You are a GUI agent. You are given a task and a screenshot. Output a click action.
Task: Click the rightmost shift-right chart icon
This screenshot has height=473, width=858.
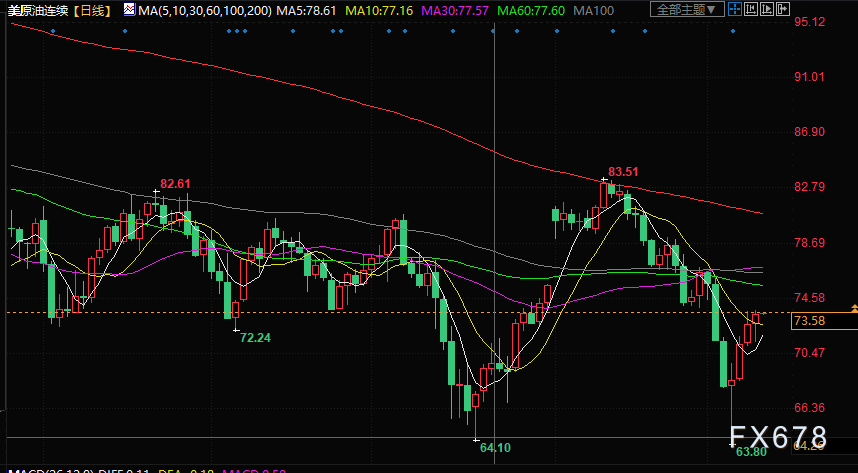pos(783,9)
